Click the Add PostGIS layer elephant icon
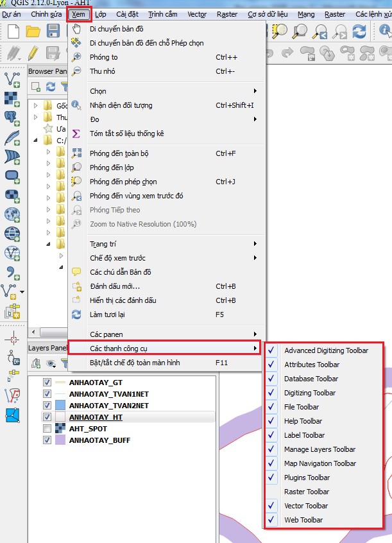 point(12,118)
